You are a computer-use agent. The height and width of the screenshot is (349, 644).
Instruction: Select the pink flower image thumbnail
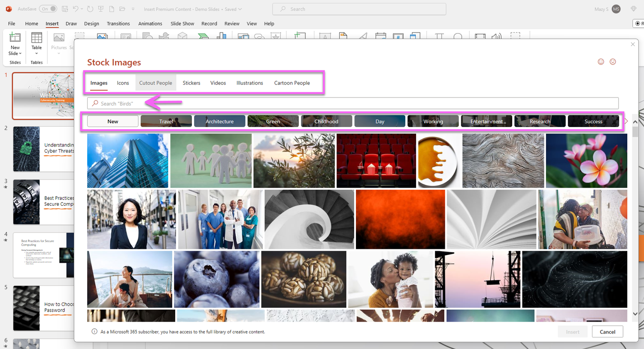click(586, 161)
